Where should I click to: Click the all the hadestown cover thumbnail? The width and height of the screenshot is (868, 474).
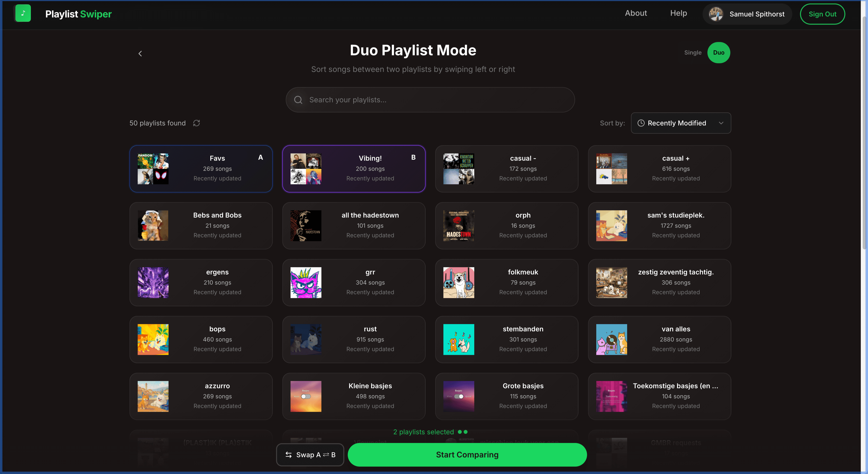click(x=306, y=226)
